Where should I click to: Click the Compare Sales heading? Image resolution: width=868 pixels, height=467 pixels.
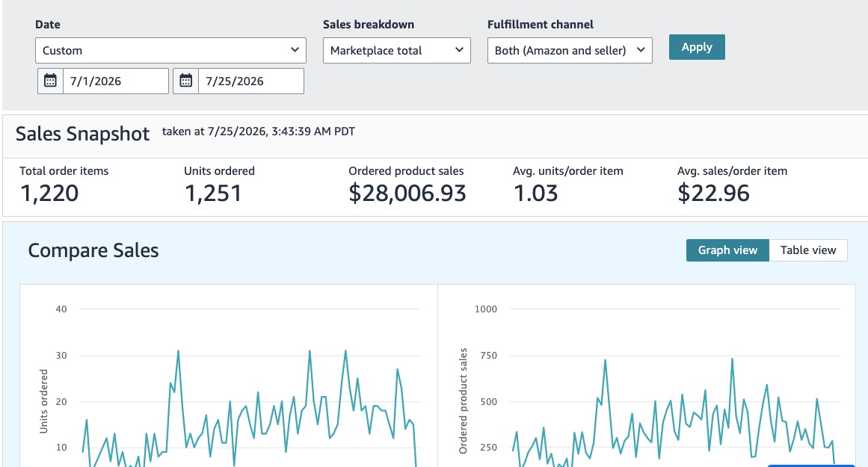tap(93, 250)
